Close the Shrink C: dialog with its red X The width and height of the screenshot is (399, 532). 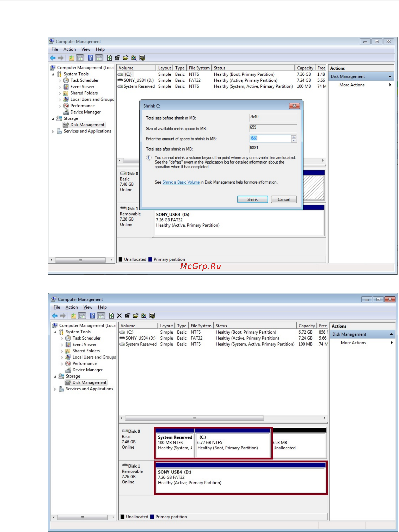(x=294, y=106)
